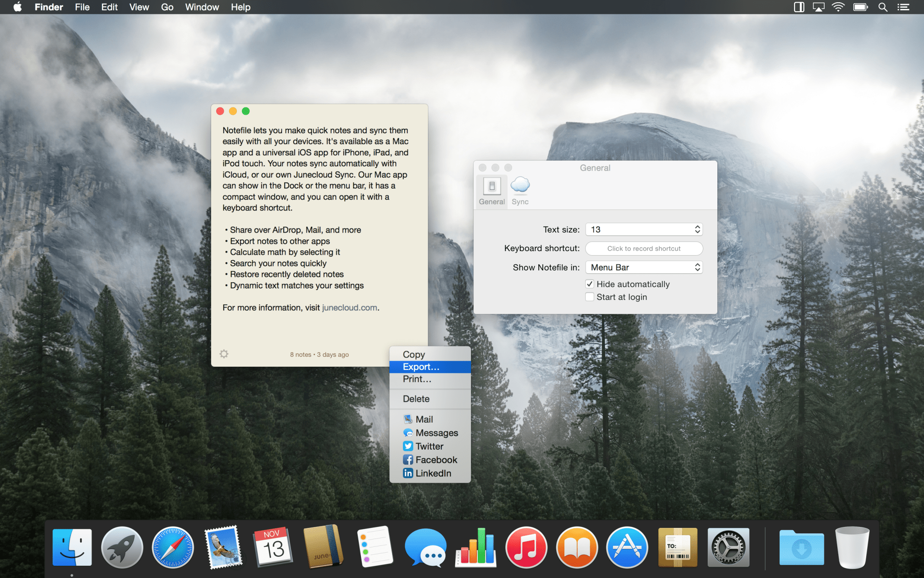Open the Text size dropdown

[644, 229]
